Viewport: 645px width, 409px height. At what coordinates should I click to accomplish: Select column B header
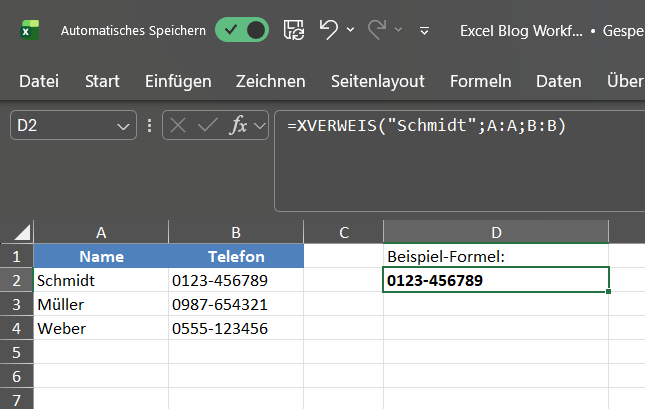[x=236, y=232]
